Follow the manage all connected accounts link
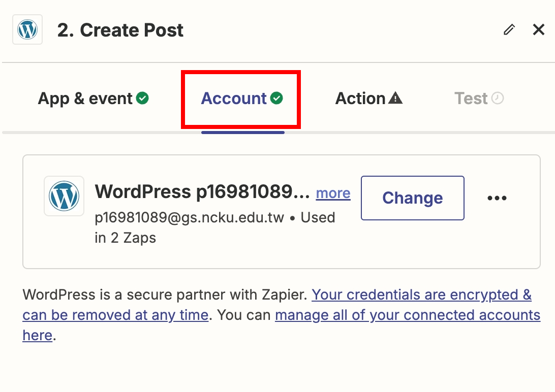 coord(407,315)
